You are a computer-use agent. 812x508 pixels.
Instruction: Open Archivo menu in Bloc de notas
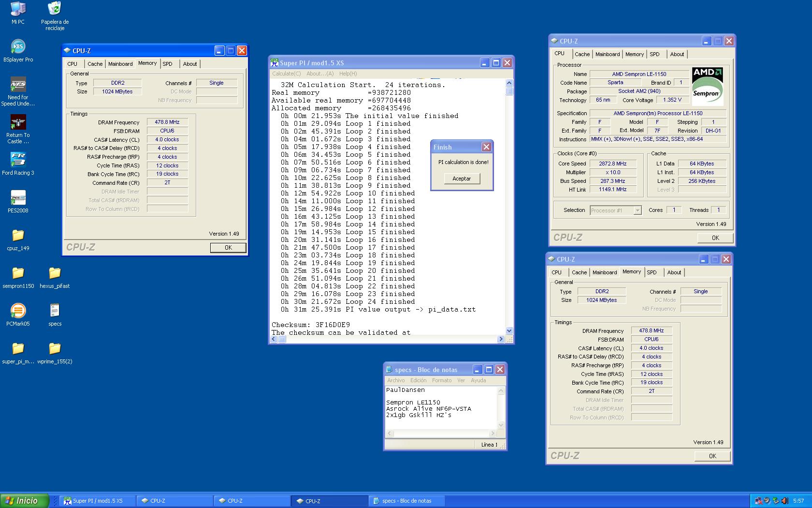(396, 380)
